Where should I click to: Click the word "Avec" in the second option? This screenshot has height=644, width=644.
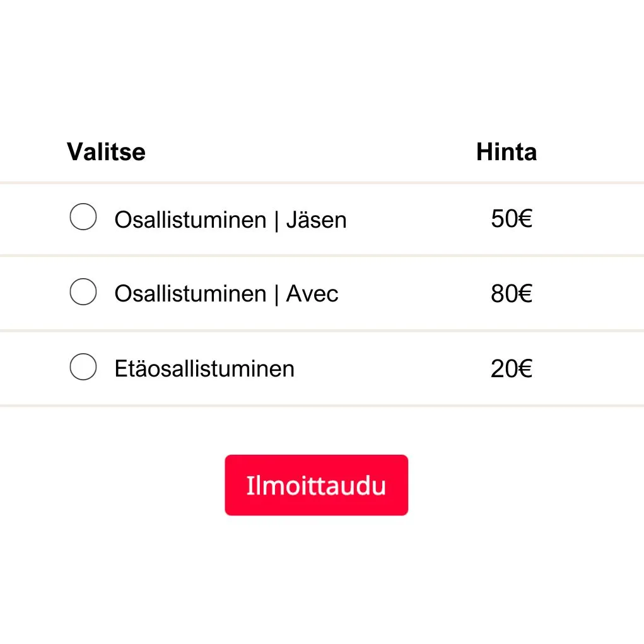pyautogui.click(x=312, y=294)
